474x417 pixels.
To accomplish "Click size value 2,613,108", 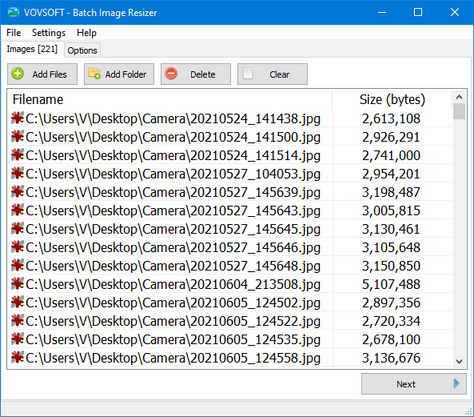I will [391, 119].
